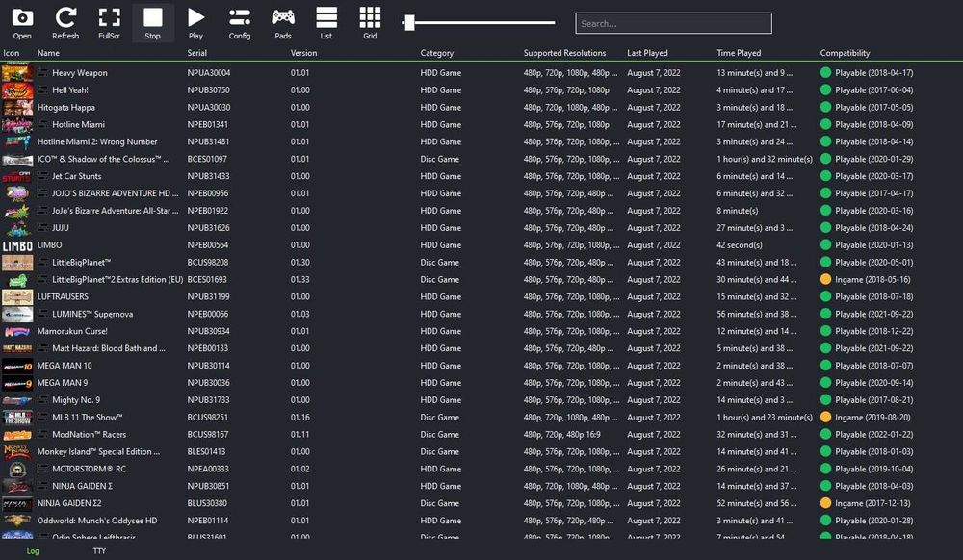This screenshot has height=560, width=963.
Task: Adjust the icon size slider handle
Action: (x=409, y=23)
